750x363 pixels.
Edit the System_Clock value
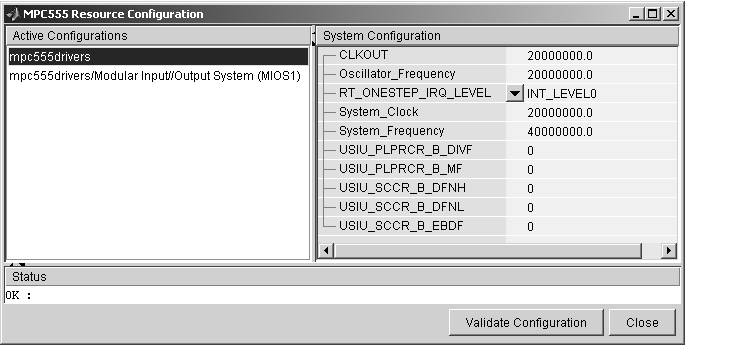point(591,112)
